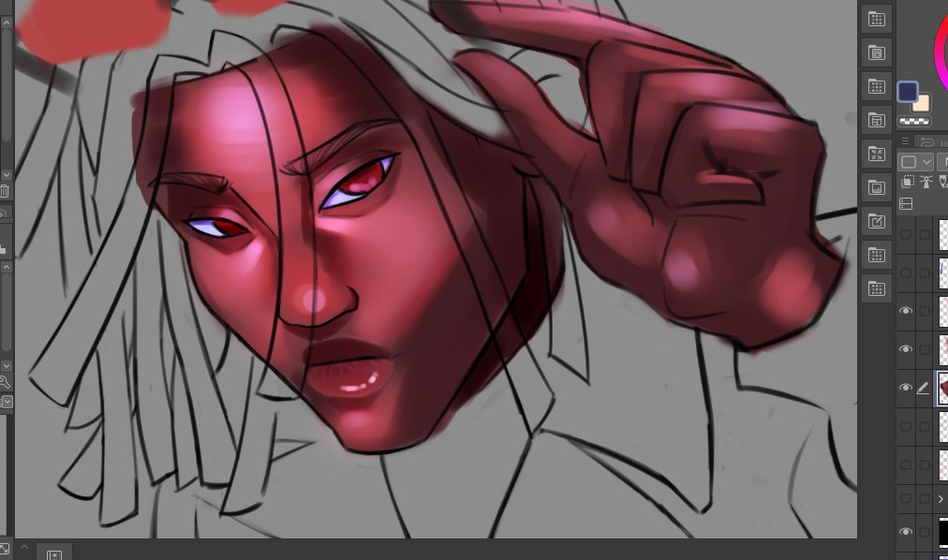Screen dimensions: 948x560
Task: Open the palette color dropdown with the square icon
Action: (914, 162)
